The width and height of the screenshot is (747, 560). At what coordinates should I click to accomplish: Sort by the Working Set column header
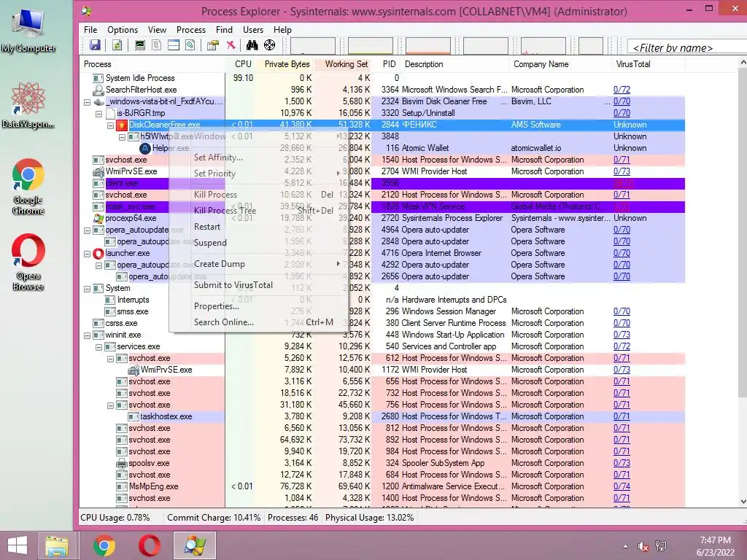pyautogui.click(x=346, y=64)
